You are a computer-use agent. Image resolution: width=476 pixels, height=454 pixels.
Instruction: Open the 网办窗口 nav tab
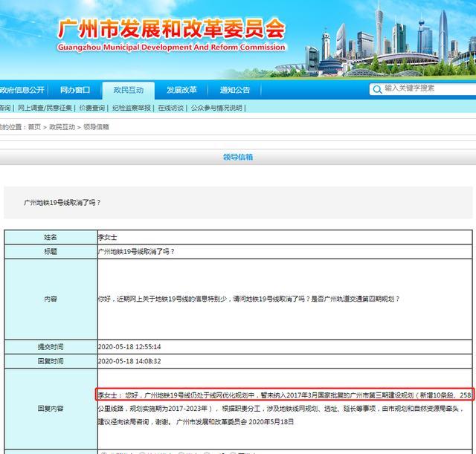click(75, 90)
